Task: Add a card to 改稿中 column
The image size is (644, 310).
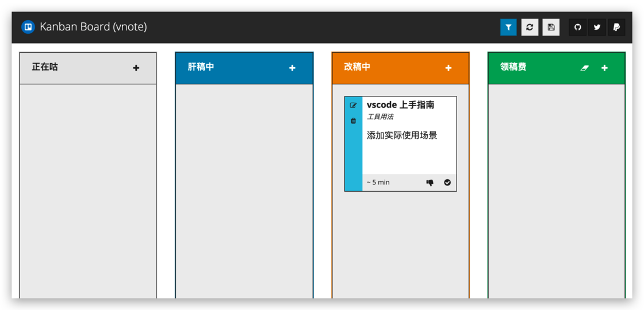Action: coord(448,68)
